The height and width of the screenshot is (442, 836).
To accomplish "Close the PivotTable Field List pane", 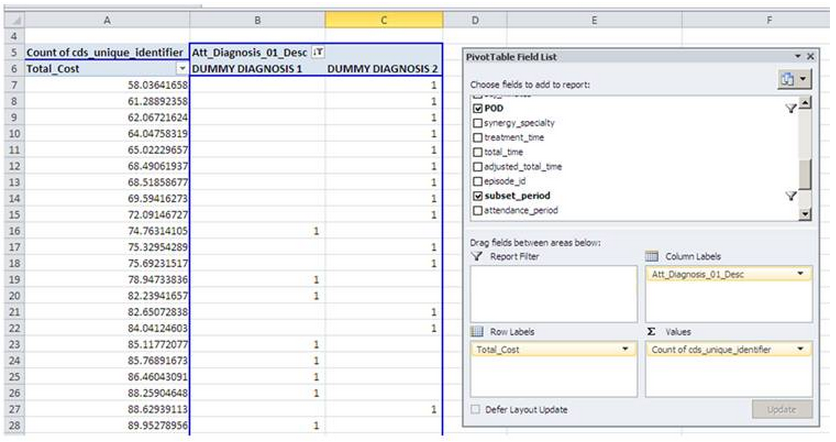I will (810, 56).
